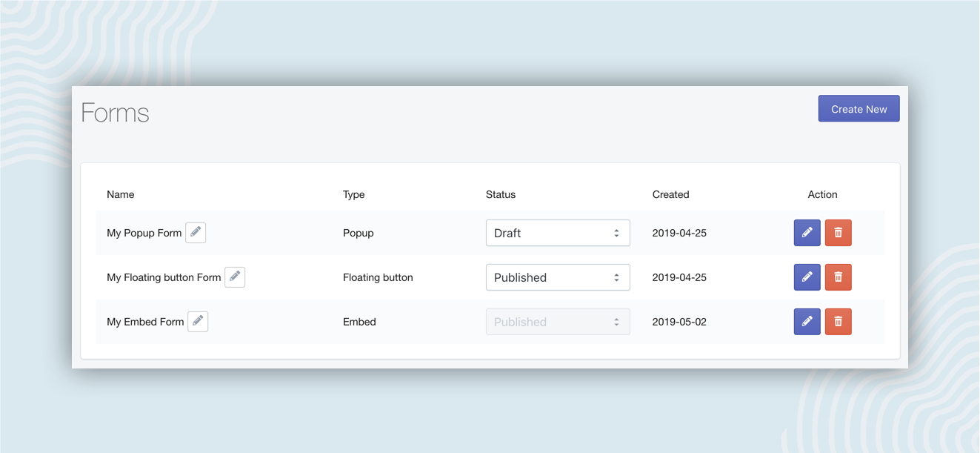Click the 2019-04-25 date in Popup row
Image resolution: width=980 pixels, height=453 pixels.
click(679, 233)
